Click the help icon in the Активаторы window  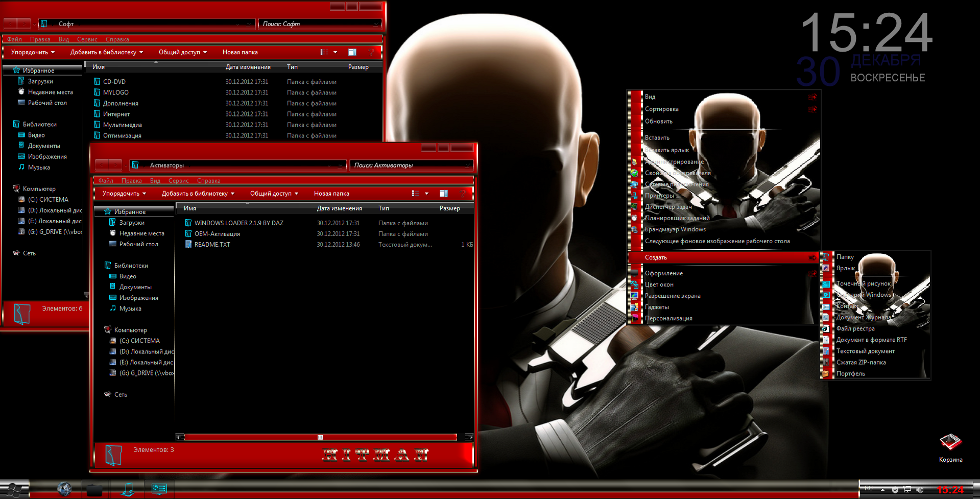463,194
